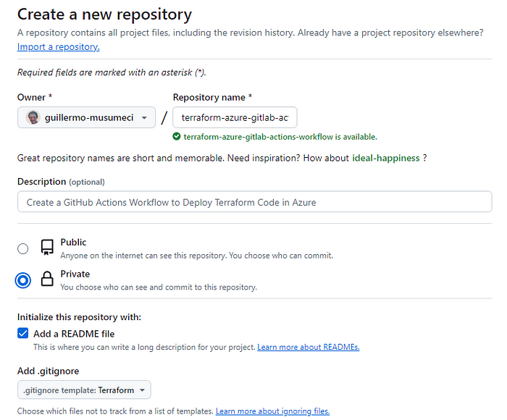This screenshot has width=507, height=420.
Task: Click Required fields are marked notice
Action: pyautogui.click(x=112, y=72)
